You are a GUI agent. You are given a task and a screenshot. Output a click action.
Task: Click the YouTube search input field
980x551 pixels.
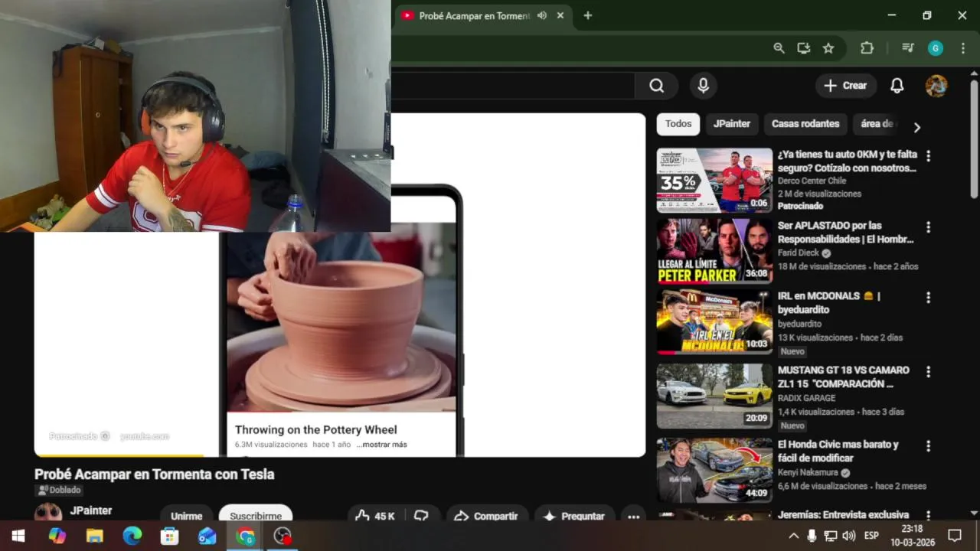point(513,86)
